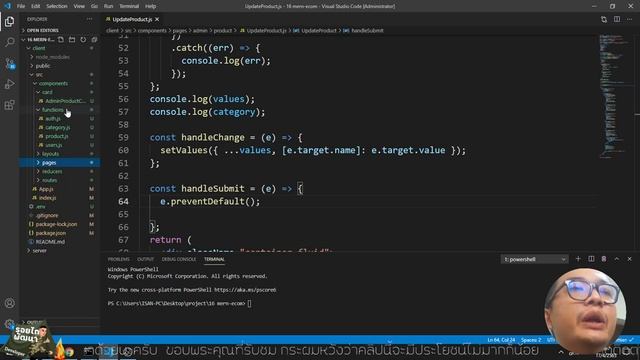Click Spaces: 2 indentation in status bar
Viewport: 640px width, 360px height.
[531, 340]
